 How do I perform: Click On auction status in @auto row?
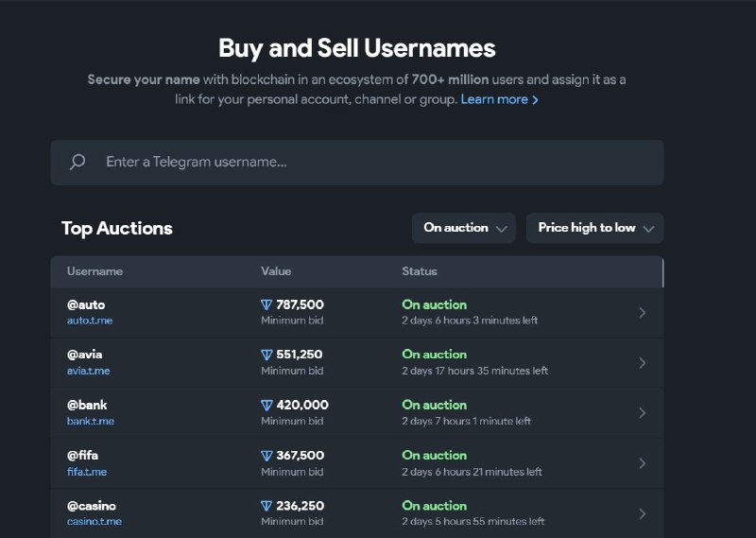(x=435, y=305)
